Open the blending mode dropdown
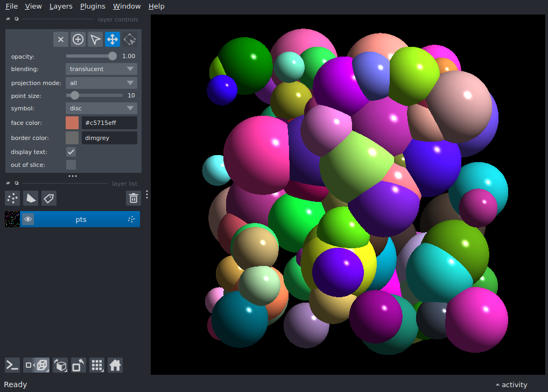The image size is (548, 392). point(101,69)
